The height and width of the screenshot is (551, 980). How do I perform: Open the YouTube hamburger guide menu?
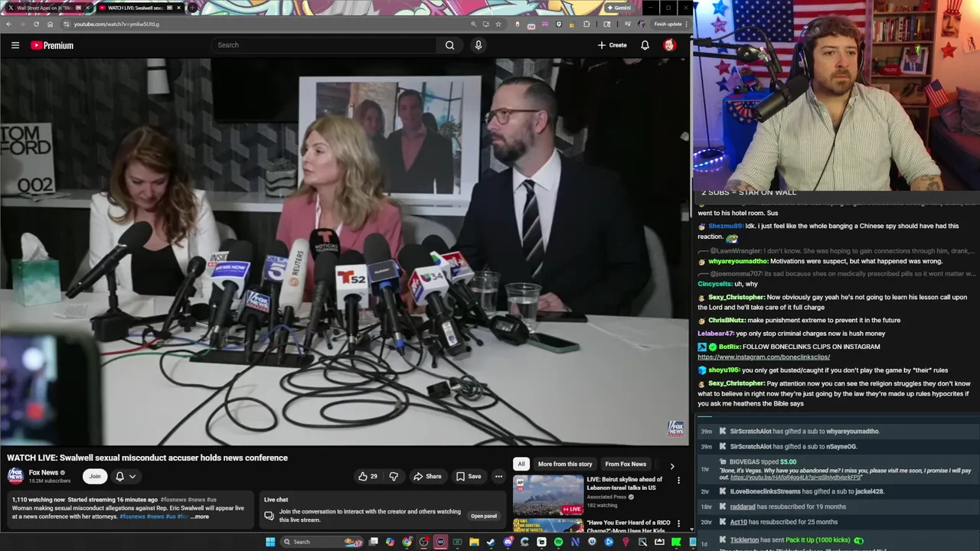(15, 45)
